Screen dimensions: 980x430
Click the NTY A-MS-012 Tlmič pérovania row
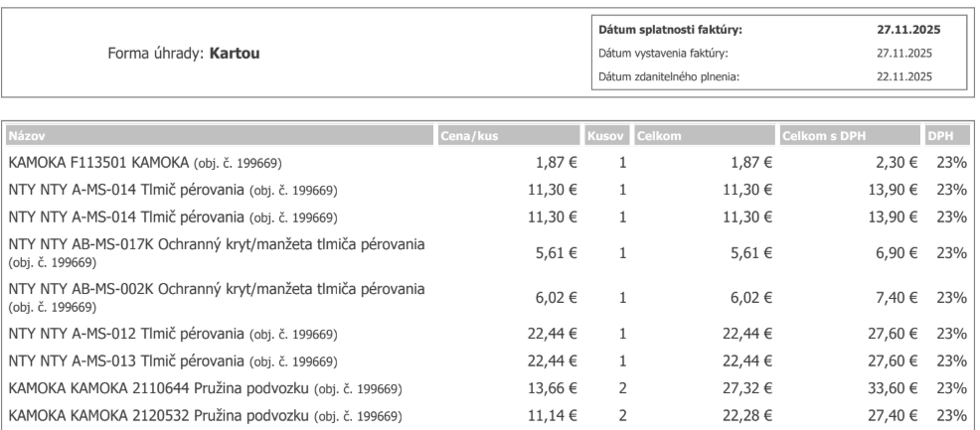coord(173,333)
